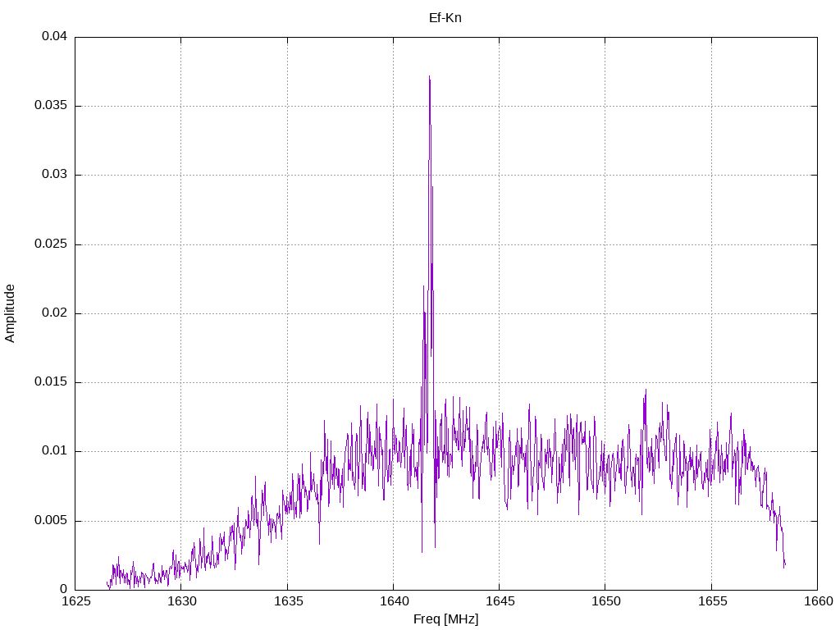This screenshot has height=630, width=840.
Task: Click the 0.015 y-axis tick label
Action: tap(51, 382)
